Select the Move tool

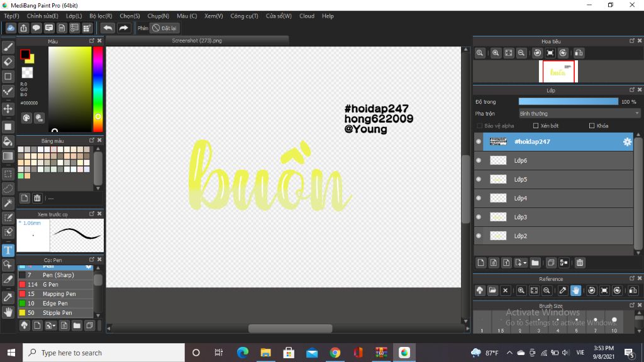click(x=8, y=109)
